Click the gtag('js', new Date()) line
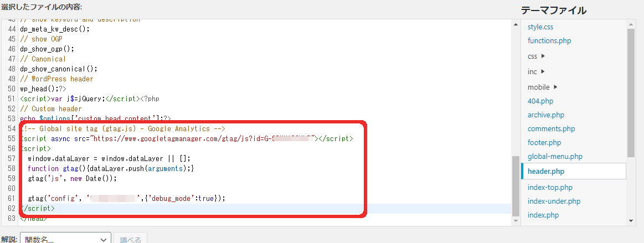 73,178
